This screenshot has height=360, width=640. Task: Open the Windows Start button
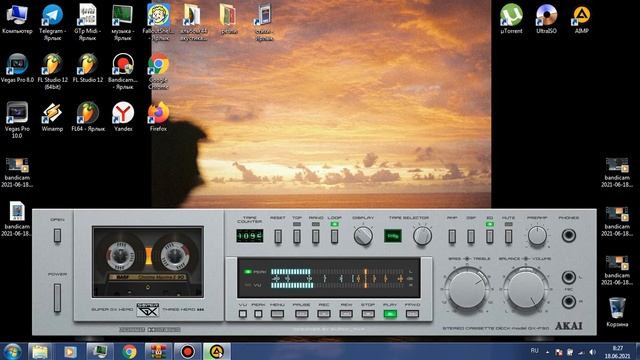(12, 351)
